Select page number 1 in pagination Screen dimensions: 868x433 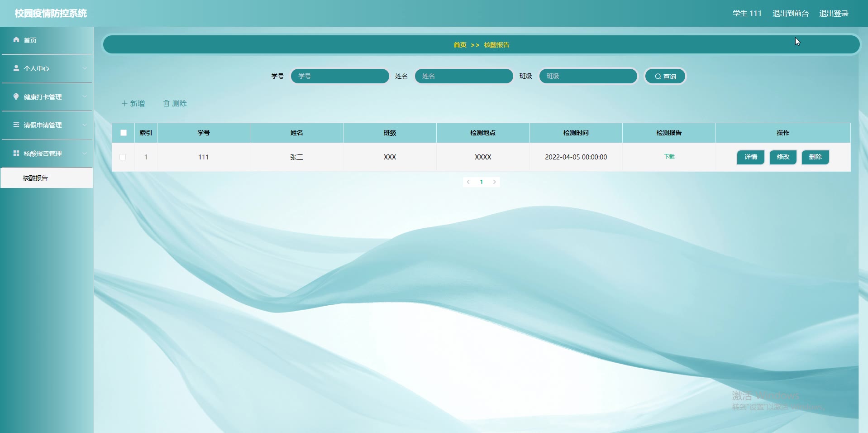click(482, 182)
